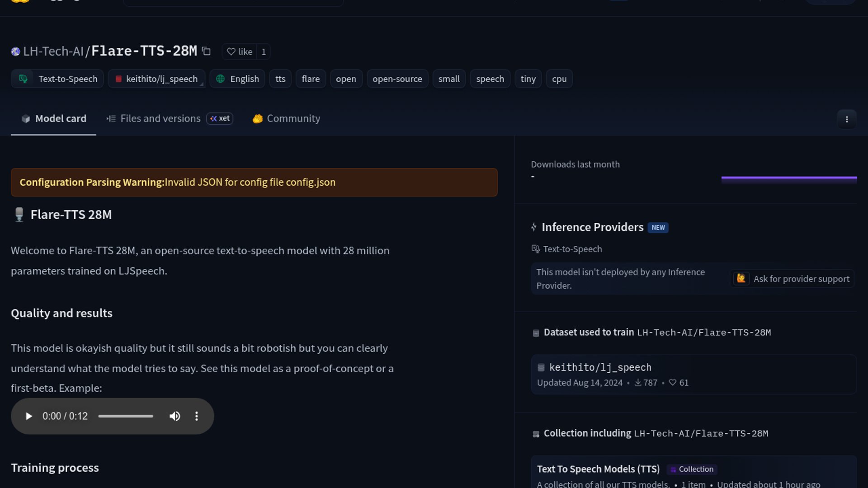This screenshot has height=488, width=868.
Task: Open the page options three-dot menu
Action: coord(847,119)
